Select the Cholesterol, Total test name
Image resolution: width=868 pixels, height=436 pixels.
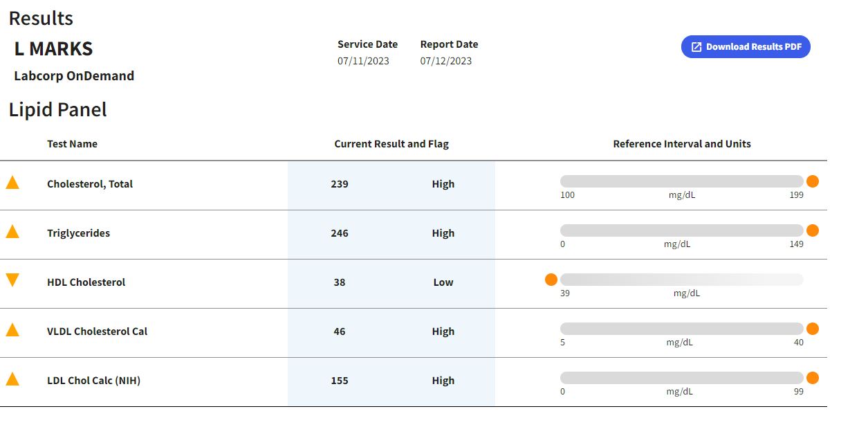pyautogui.click(x=90, y=184)
